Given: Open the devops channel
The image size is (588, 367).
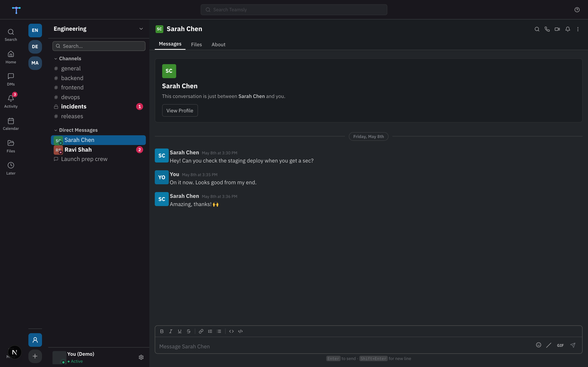Looking at the screenshot, I should tap(98, 97).
